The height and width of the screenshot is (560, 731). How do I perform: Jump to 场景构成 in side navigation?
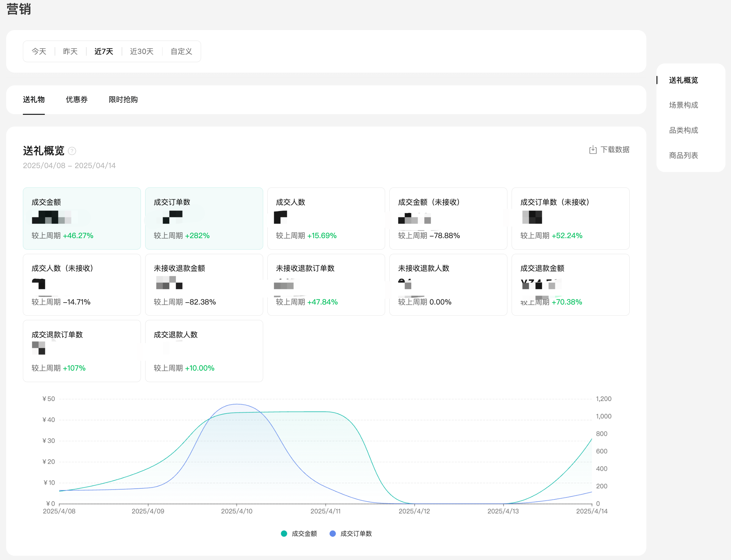click(683, 105)
